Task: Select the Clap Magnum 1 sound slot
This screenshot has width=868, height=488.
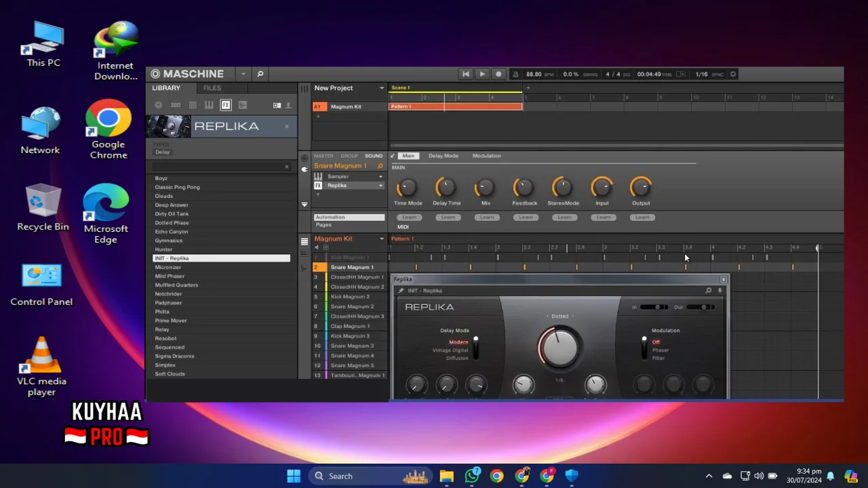Action: pyautogui.click(x=350, y=326)
